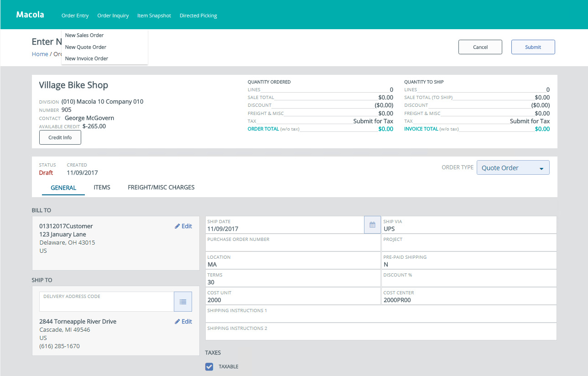The width and height of the screenshot is (588, 376).
Task: Focus the Ship Date field
Action: [285, 225]
